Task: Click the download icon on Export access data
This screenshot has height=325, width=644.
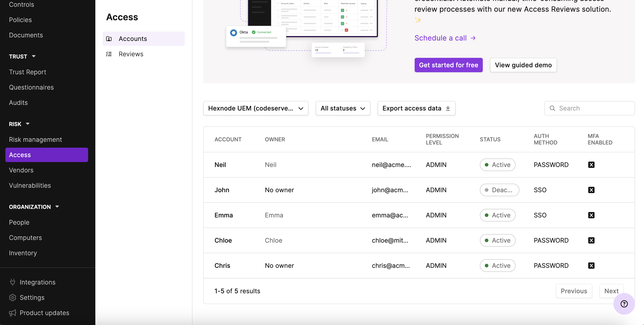Action: [448, 108]
